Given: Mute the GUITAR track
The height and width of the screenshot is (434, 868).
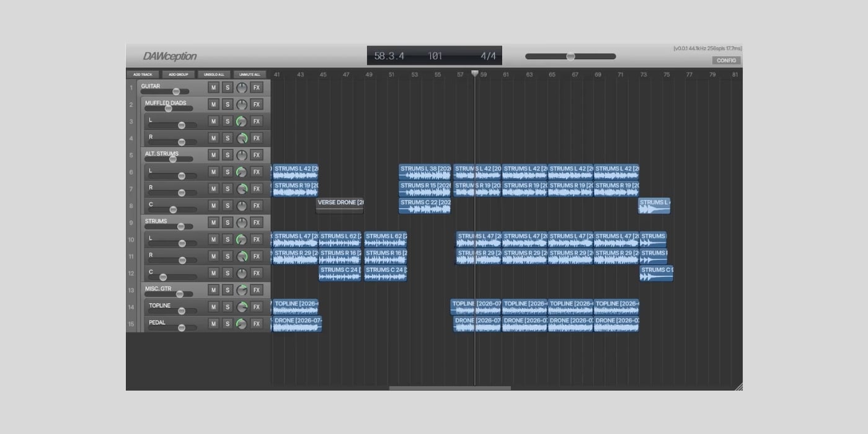Looking at the screenshot, I should pos(213,87).
